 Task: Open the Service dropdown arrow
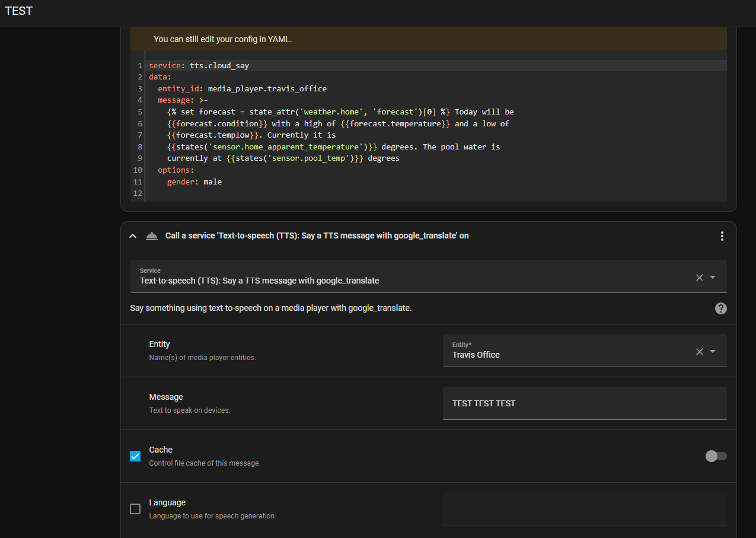click(713, 277)
